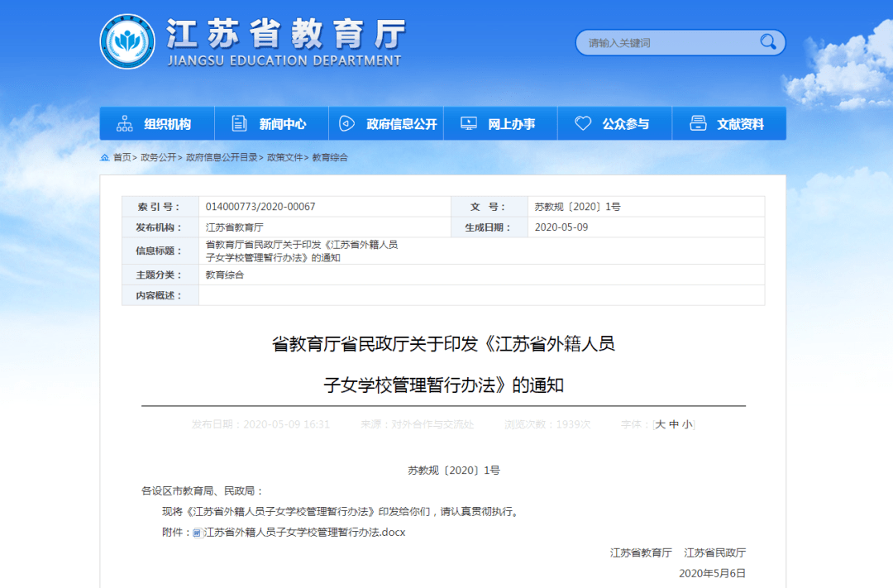Open the 组织机构 menu
893x588 pixels.
(167, 124)
